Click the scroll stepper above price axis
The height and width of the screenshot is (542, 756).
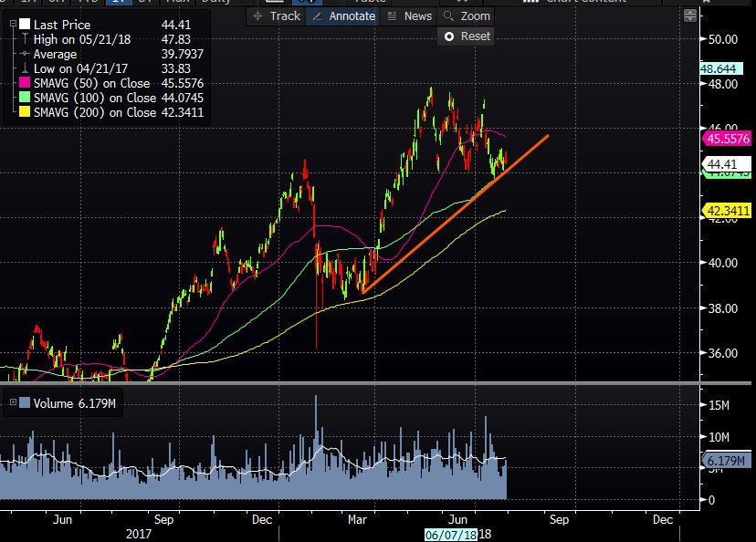(689, 16)
